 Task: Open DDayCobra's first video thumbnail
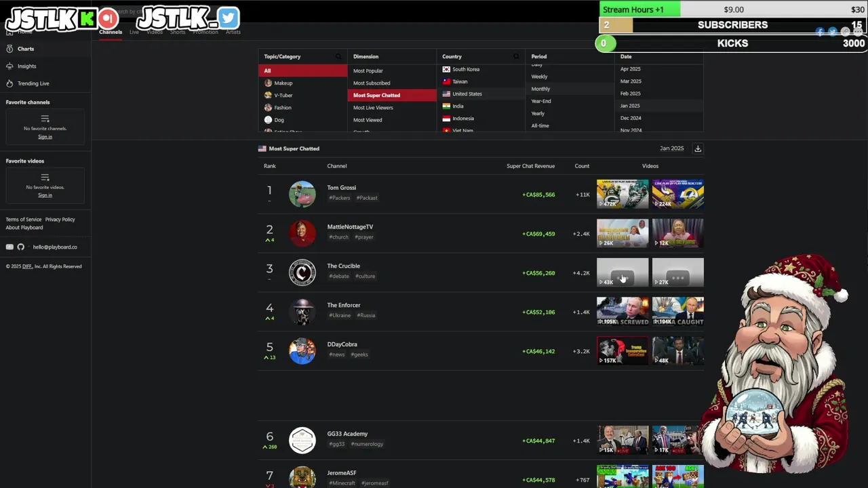click(x=623, y=351)
